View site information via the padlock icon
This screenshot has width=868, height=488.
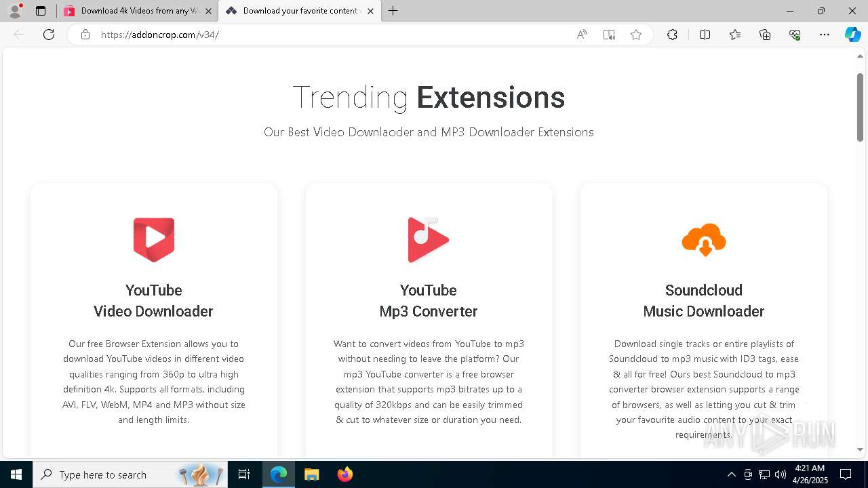(x=85, y=35)
